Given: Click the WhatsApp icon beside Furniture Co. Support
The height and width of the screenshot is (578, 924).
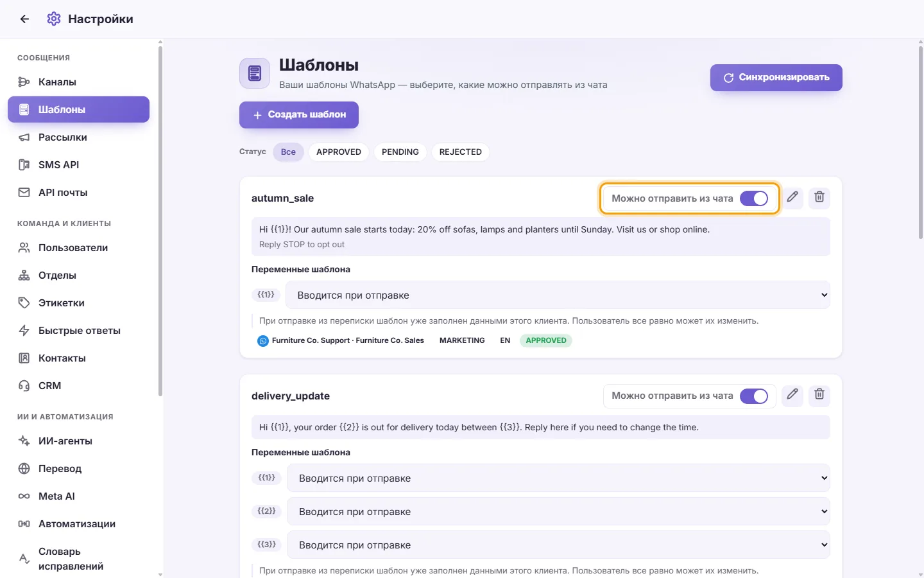Looking at the screenshot, I should [x=263, y=341].
